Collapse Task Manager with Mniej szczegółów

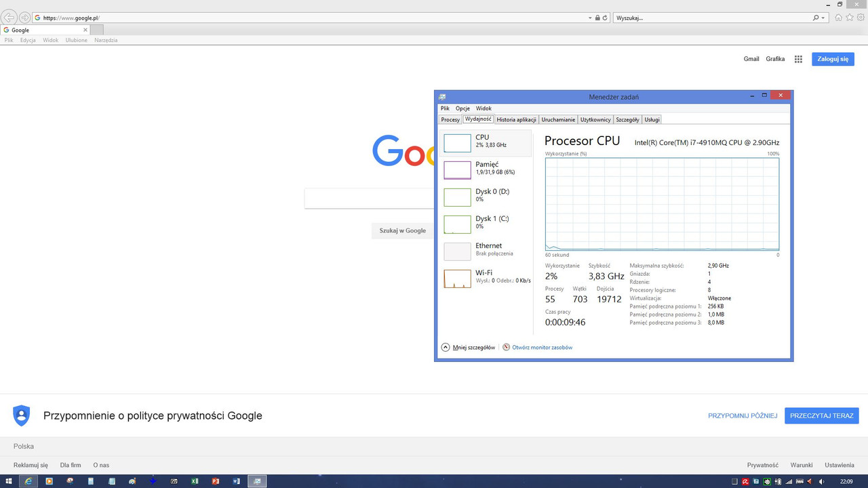(468, 347)
